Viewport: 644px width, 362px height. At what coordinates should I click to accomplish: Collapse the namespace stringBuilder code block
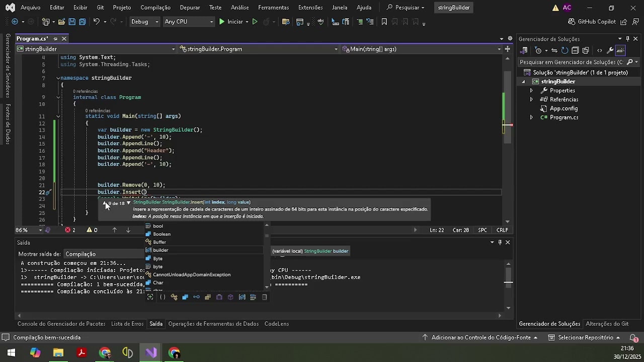click(58, 78)
